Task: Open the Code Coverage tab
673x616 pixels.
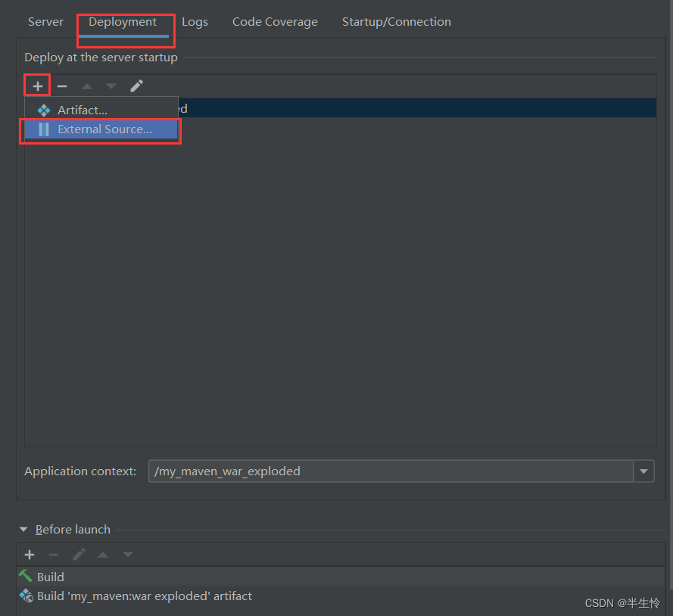Action: (275, 21)
